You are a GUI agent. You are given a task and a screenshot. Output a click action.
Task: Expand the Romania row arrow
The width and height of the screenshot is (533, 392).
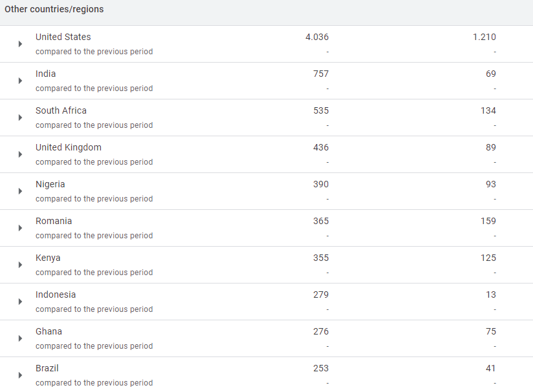pos(20,228)
